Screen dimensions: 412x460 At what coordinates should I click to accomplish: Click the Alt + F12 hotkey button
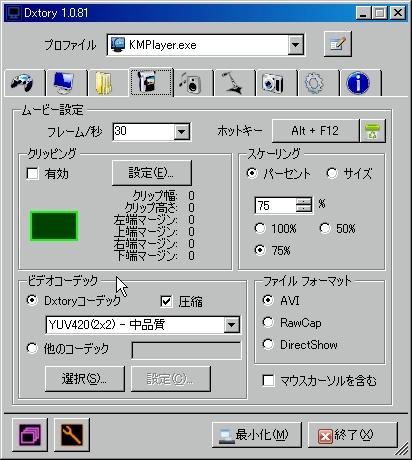coord(315,131)
